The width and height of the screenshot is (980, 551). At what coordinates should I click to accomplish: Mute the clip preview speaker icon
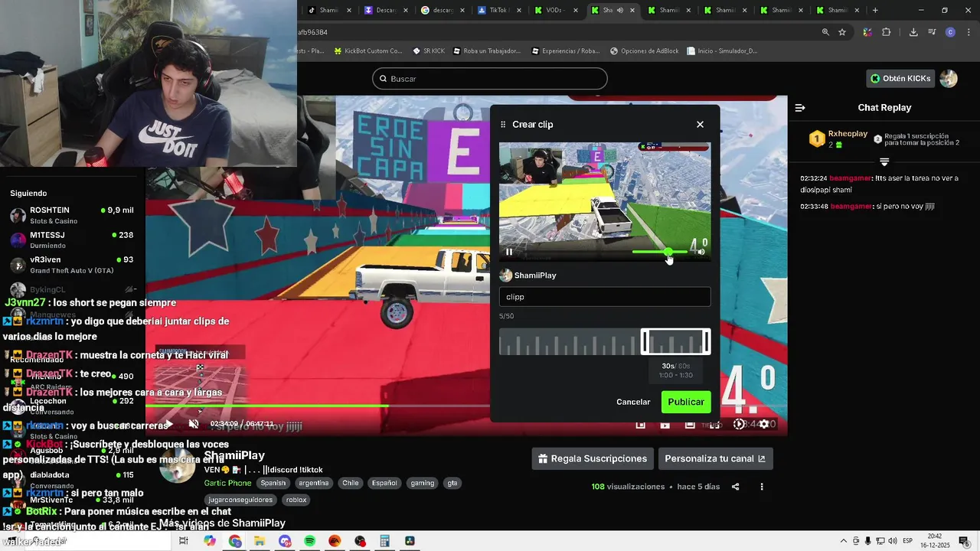pos(701,252)
